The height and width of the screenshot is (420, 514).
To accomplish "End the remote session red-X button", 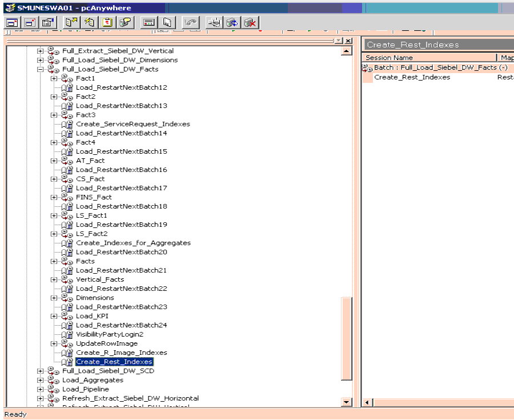I will point(251,23).
